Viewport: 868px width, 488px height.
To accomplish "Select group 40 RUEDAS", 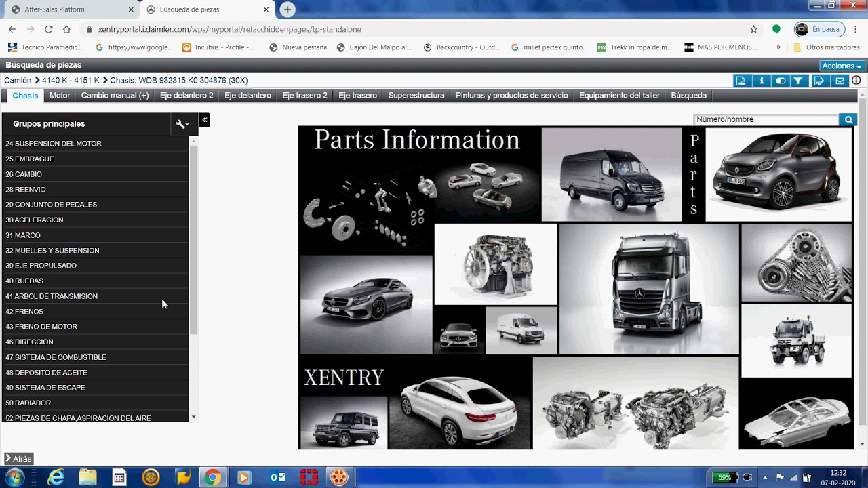I will (95, 281).
